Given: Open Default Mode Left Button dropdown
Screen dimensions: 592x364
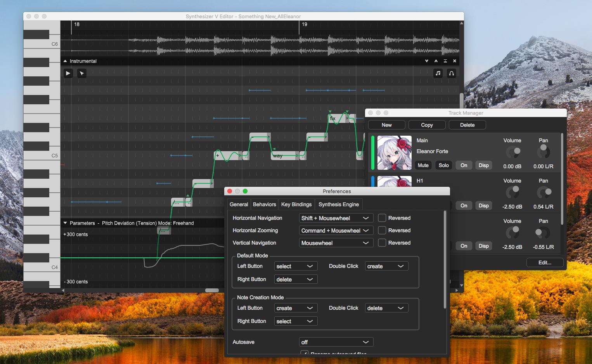Looking at the screenshot, I should coord(296,266).
